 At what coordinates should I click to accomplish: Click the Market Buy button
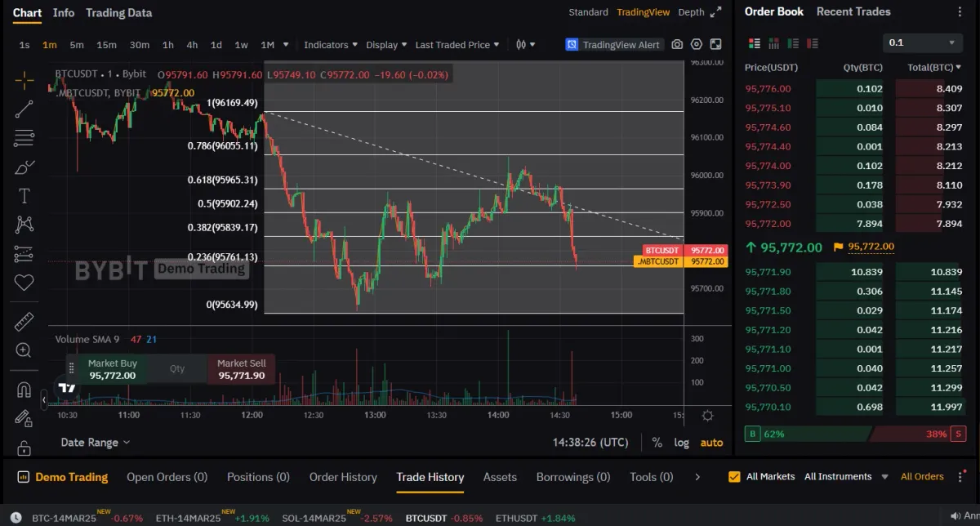(x=112, y=369)
